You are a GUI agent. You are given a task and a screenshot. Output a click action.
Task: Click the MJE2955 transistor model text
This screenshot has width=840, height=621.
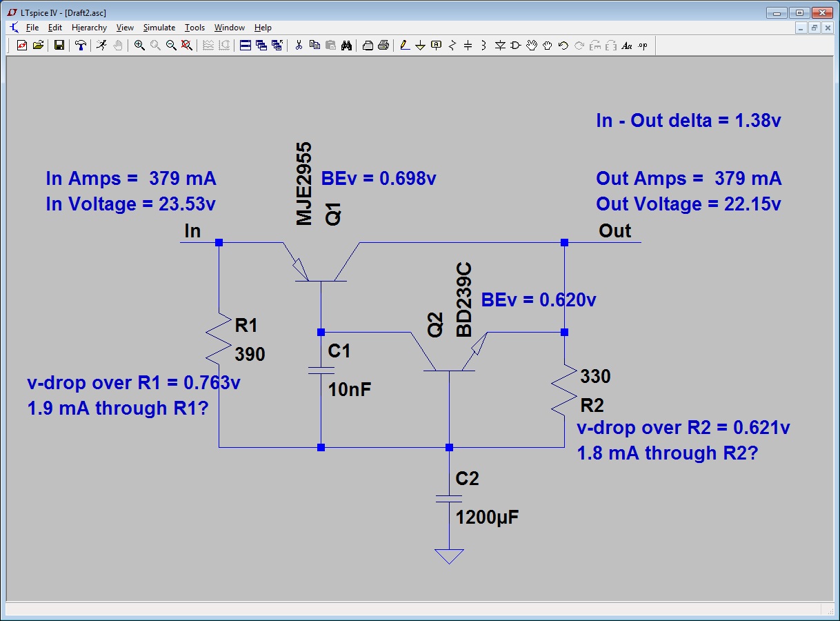304,184
